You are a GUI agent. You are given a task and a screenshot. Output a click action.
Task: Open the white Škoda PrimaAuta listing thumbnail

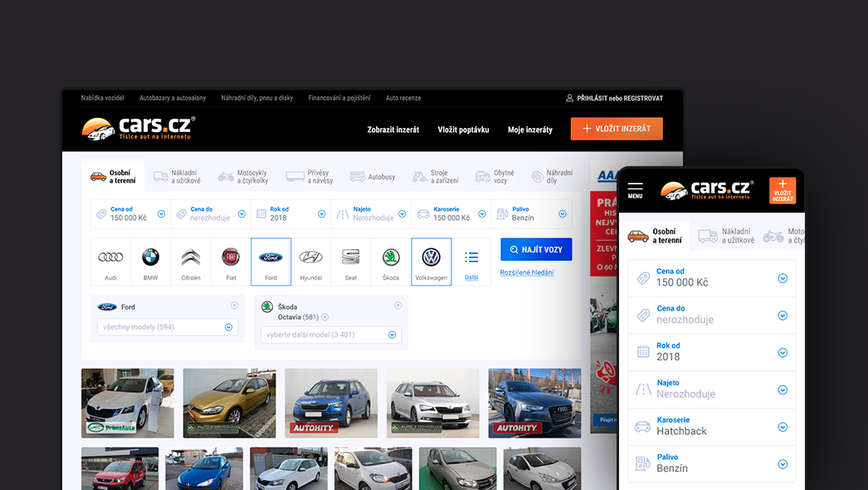tap(128, 403)
